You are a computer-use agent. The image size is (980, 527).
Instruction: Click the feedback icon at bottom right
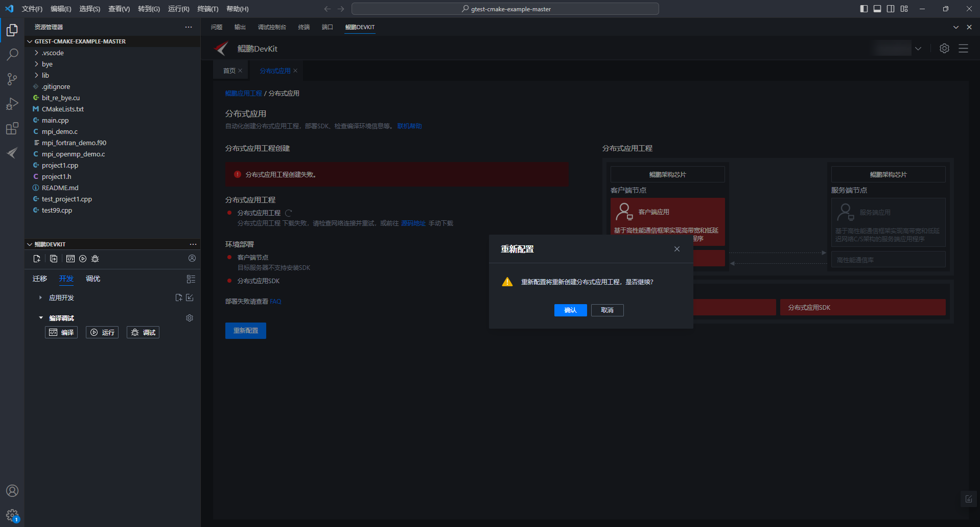(969, 499)
